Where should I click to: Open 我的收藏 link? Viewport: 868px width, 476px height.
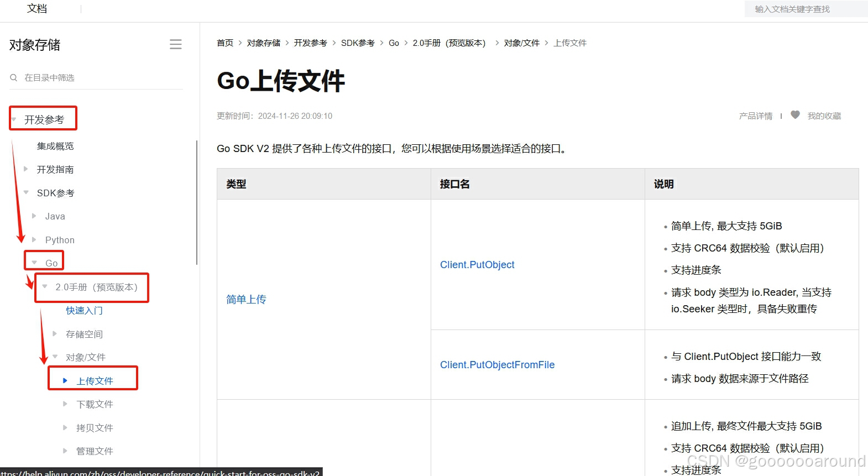(x=824, y=116)
